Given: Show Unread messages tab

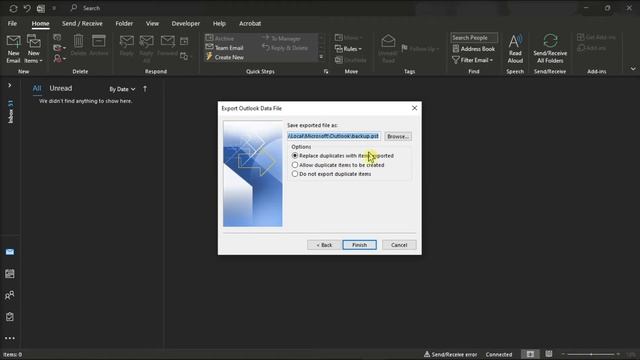Looking at the screenshot, I should [x=61, y=88].
